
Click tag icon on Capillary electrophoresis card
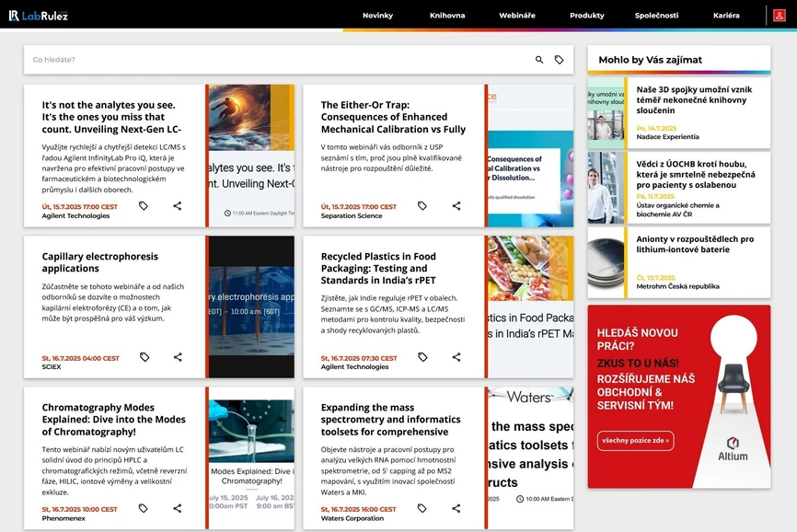[x=144, y=357]
